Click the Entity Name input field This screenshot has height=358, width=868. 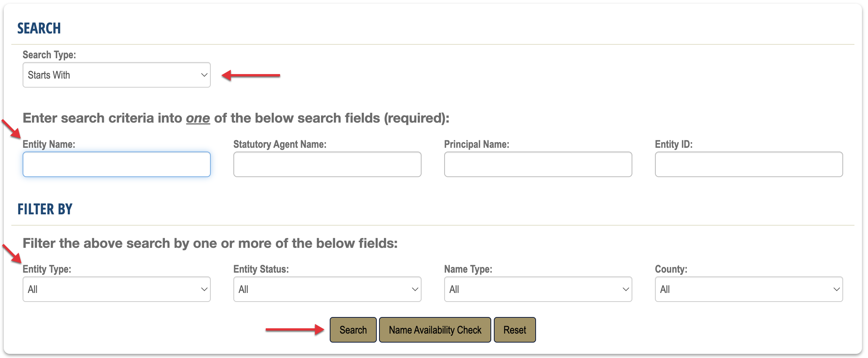point(116,164)
